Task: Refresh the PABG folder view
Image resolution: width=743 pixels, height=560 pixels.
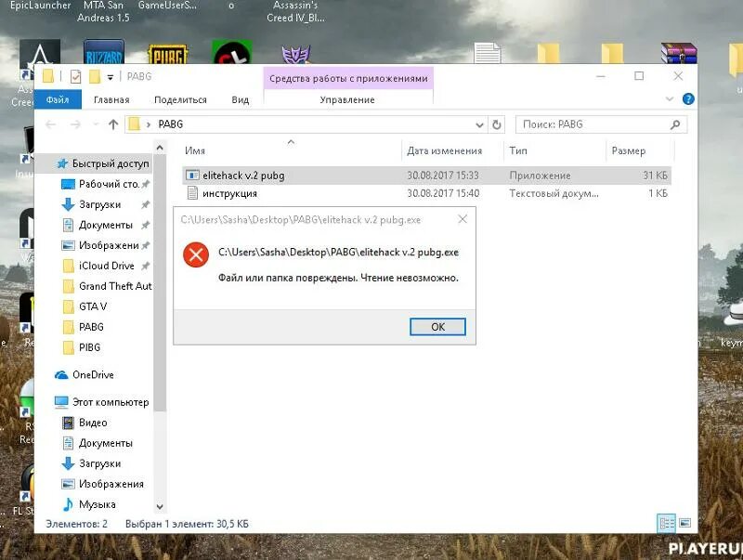Action: click(x=496, y=124)
